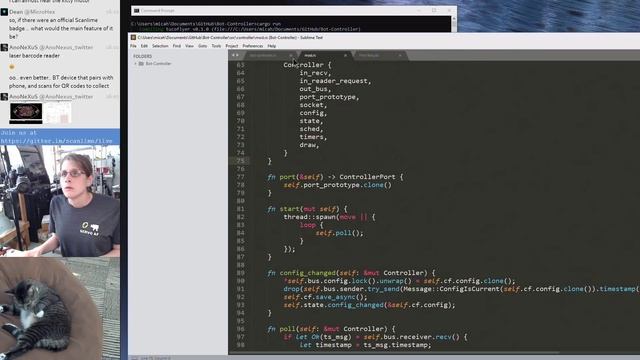Screen dimensions: 640x360
Task: Open the gitter.im/scanlime/live link
Action: point(56,141)
